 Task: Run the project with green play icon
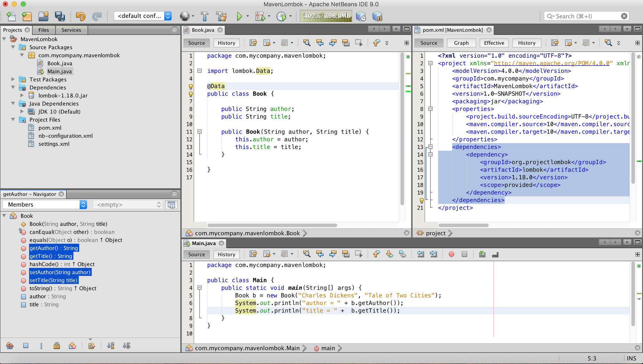tap(239, 16)
